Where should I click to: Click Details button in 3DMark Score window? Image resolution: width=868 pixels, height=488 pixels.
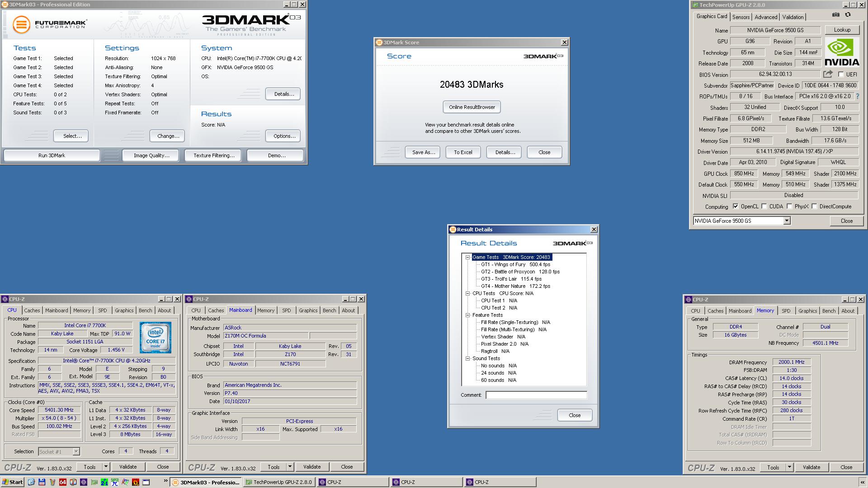pos(505,152)
